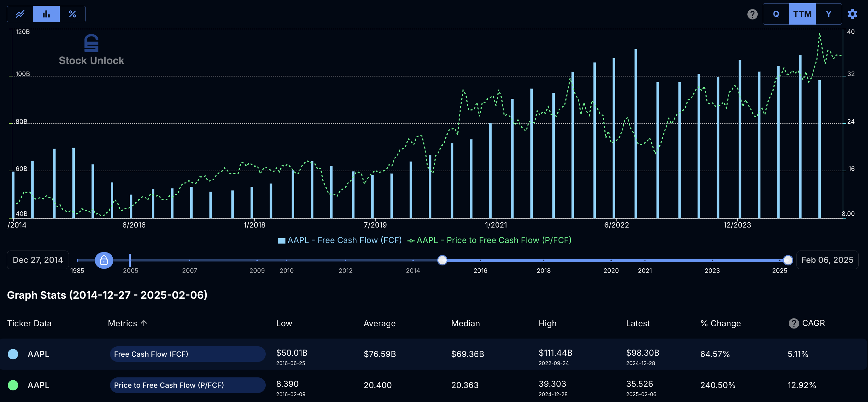Click the blue AAPL color dot

pos(13,354)
